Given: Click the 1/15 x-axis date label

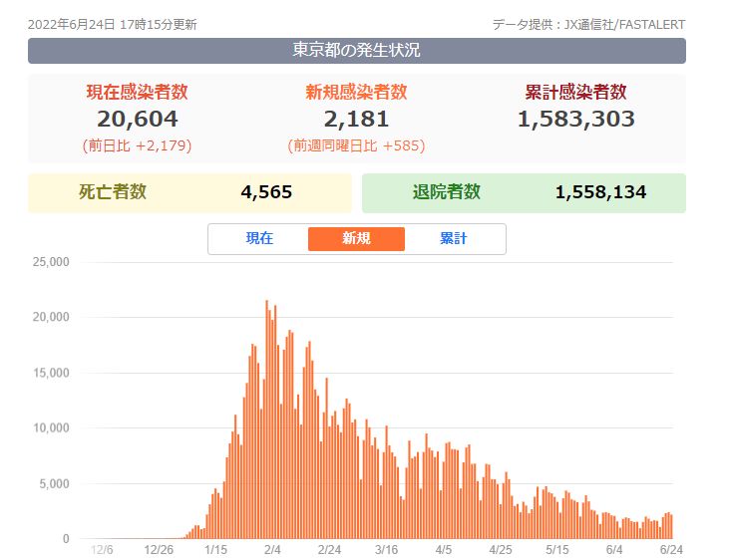Looking at the screenshot, I should tap(215, 550).
